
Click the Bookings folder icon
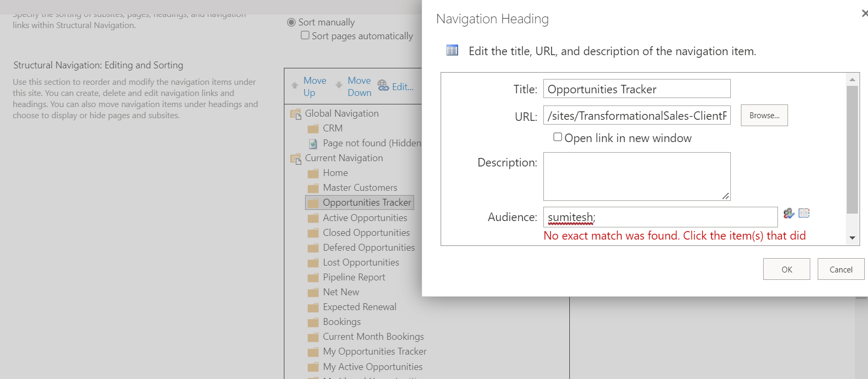[x=313, y=322]
